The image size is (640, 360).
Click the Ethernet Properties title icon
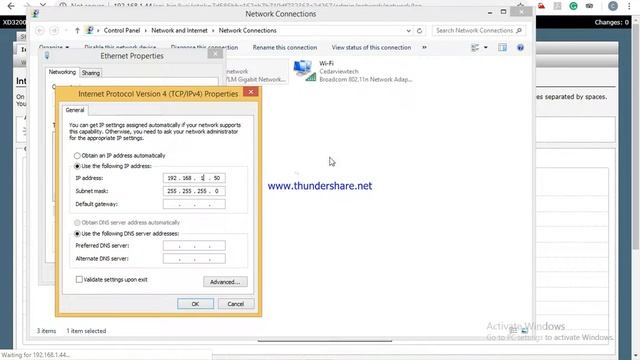(x=47, y=56)
